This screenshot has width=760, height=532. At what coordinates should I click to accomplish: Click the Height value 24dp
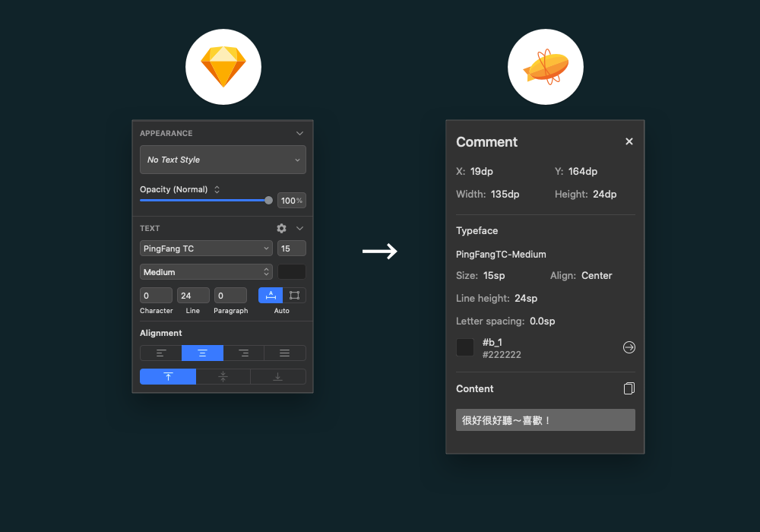coord(604,195)
